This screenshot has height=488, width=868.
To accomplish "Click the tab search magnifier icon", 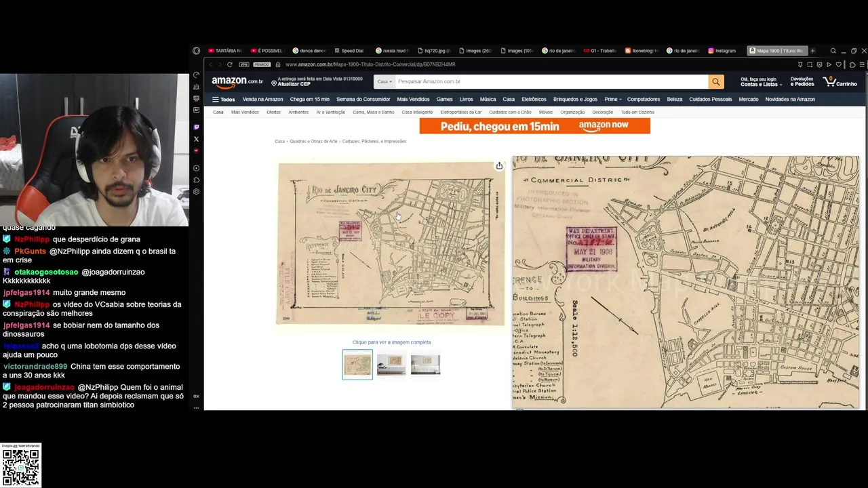I will tap(833, 51).
